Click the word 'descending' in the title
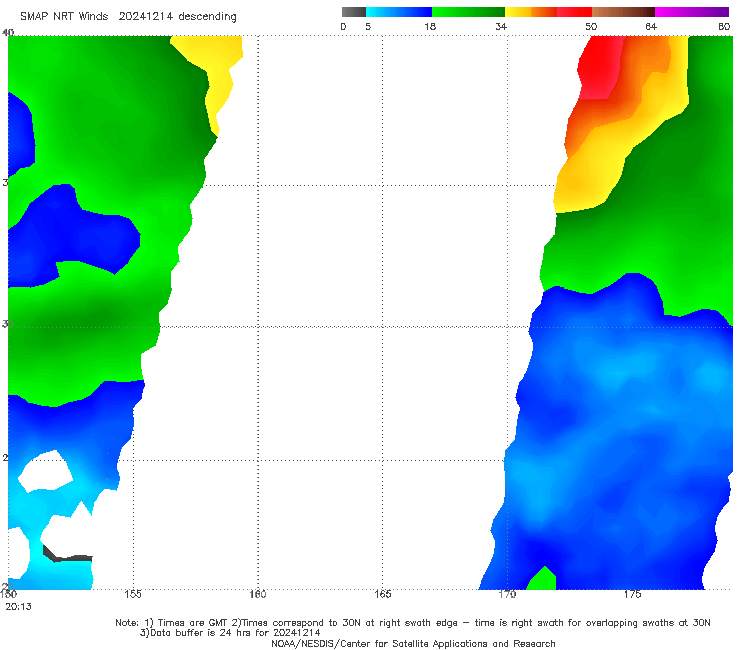The height and width of the screenshot is (650, 740). coord(208,17)
